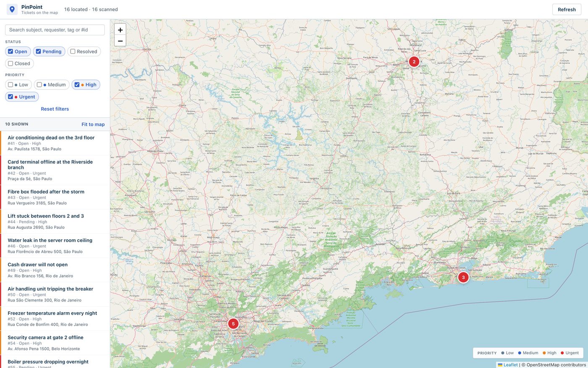
Task: Zoom in on the map
Action: coord(120,30)
